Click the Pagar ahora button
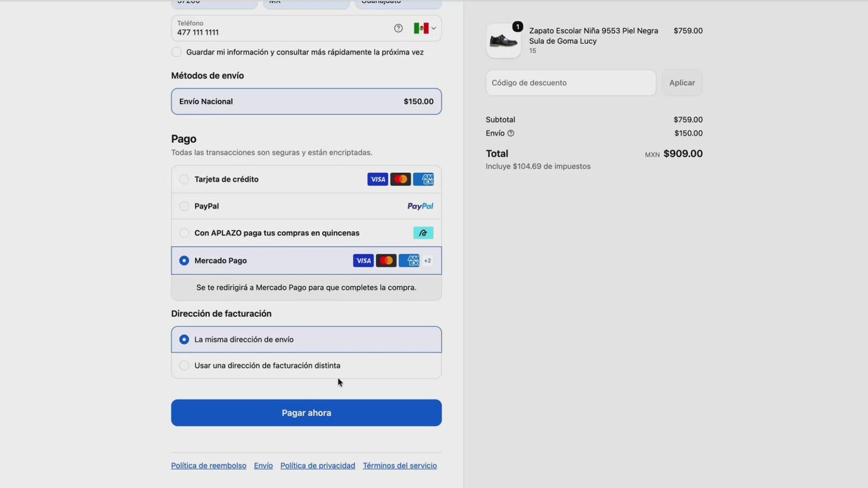This screenshot has width=868, height=488. click(306, 413)
